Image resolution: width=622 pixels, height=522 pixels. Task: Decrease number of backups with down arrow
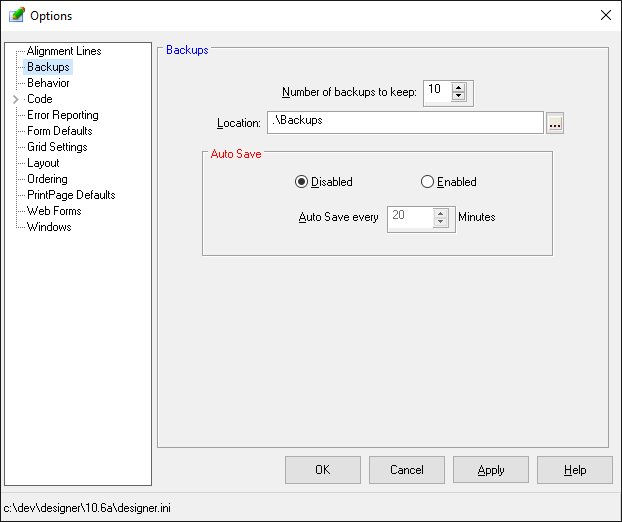[x=459, y=97]
